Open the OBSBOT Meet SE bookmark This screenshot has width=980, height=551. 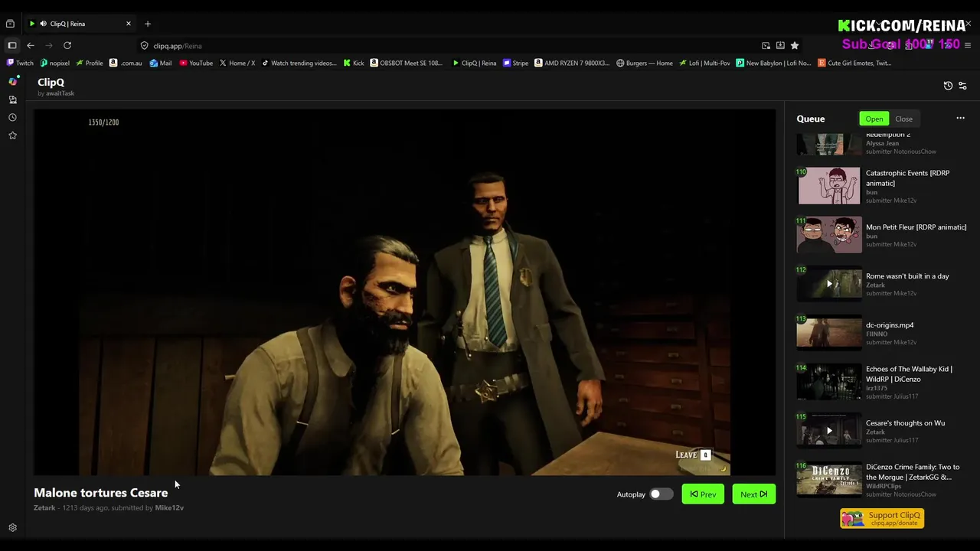pos(407,64)
